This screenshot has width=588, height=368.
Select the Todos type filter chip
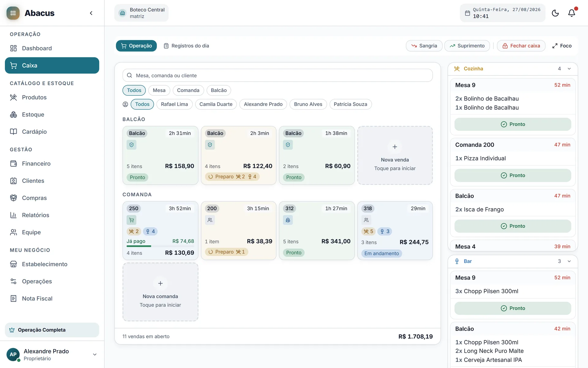click(134, 90)
